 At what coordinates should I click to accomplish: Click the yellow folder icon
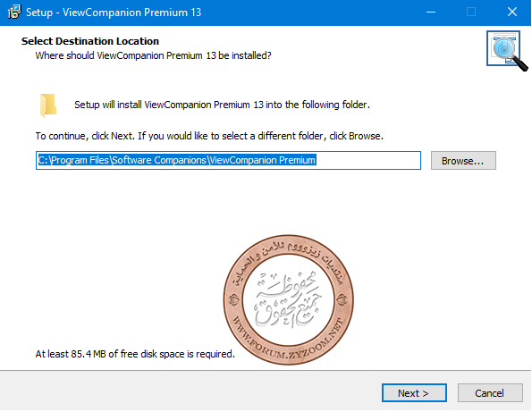coord(48,105)
